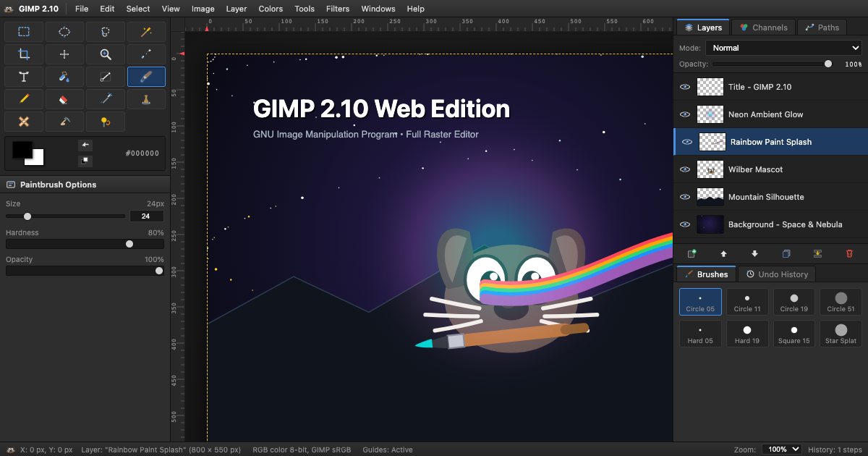The image size is (868, 456).
Task: Select the Wilber Mascot layer row
Action: point(770,169)
